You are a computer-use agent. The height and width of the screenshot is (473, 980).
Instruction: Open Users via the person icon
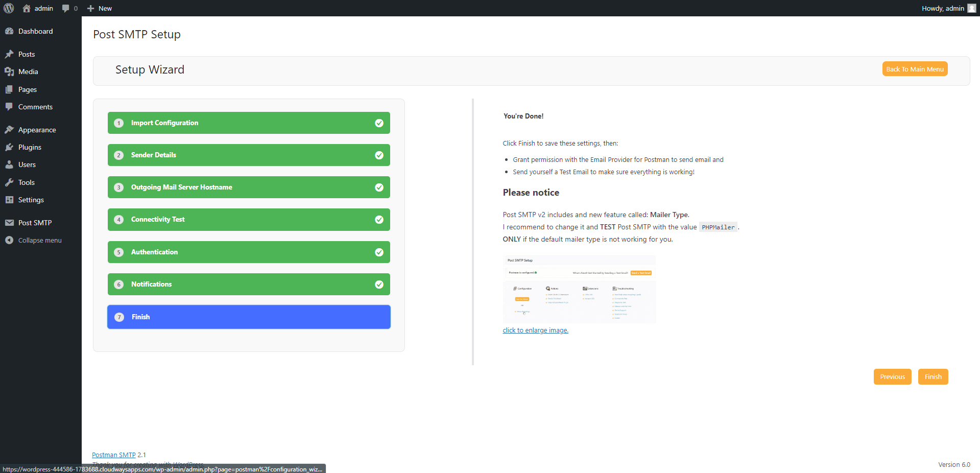pyautogui.click(x=10, y=164)
